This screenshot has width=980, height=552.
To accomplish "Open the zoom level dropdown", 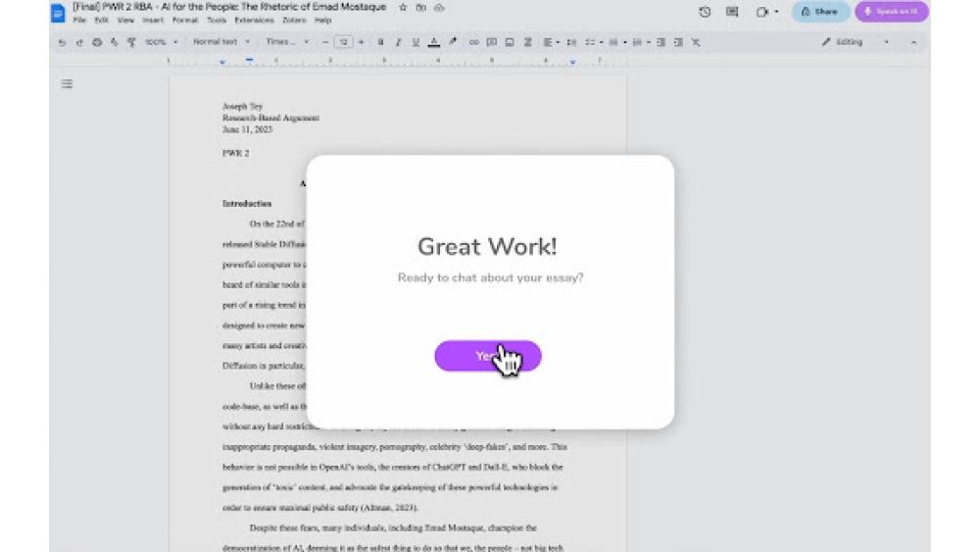I will coord(162,42).
